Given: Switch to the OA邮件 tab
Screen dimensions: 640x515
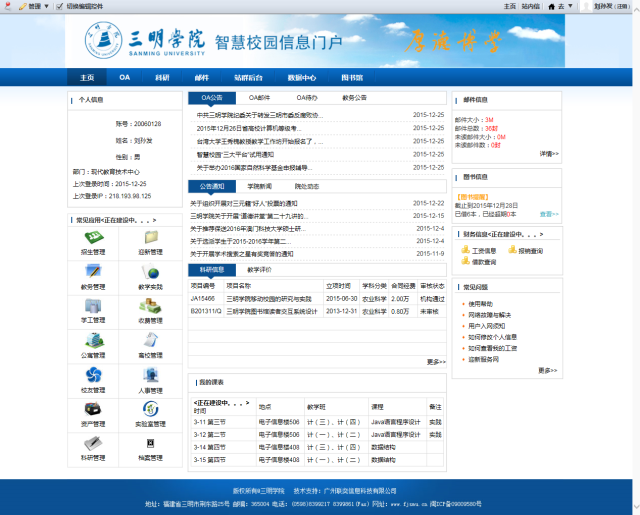Looking at the screenshot, I should [259, 98].
